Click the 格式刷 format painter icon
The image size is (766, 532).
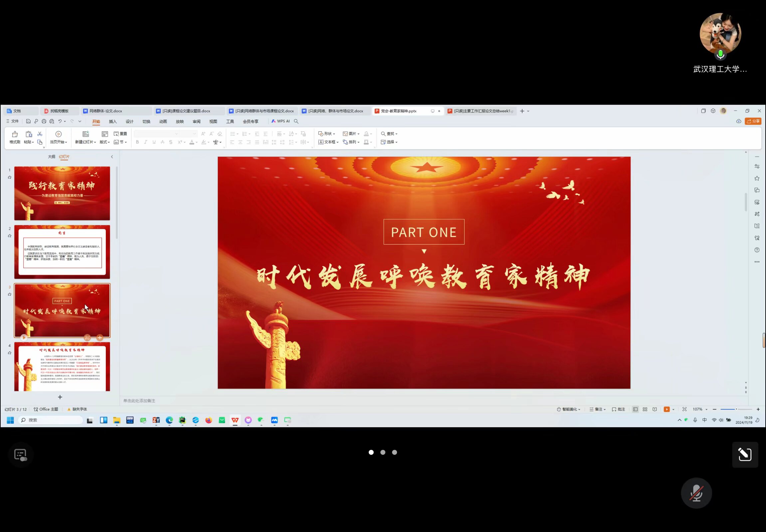pos(15,134)
